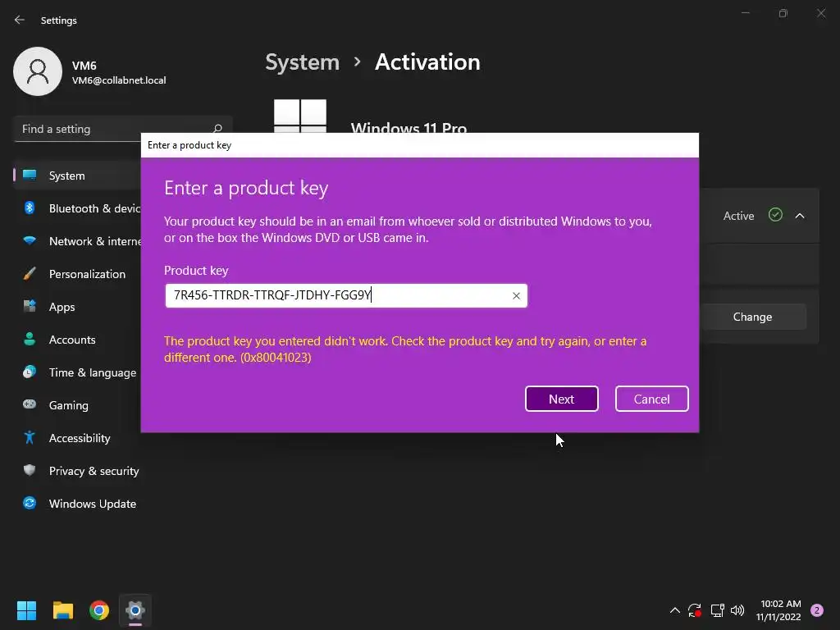Open Bluetooth & devices settings

78,208
